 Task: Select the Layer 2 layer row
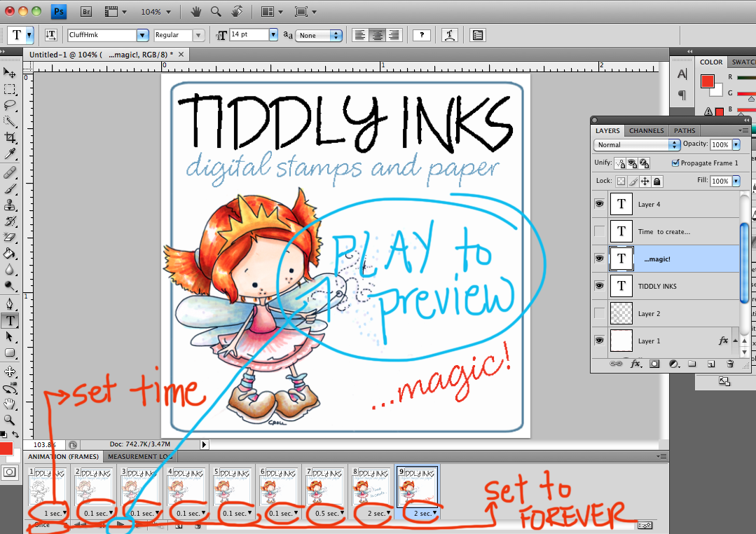tap(666, 313)
